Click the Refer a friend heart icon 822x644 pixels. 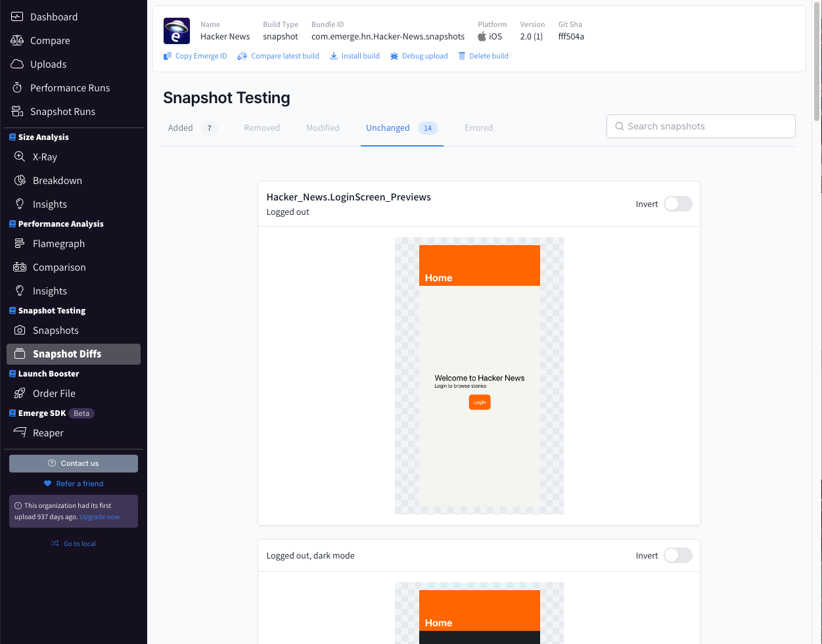[47, 484]
